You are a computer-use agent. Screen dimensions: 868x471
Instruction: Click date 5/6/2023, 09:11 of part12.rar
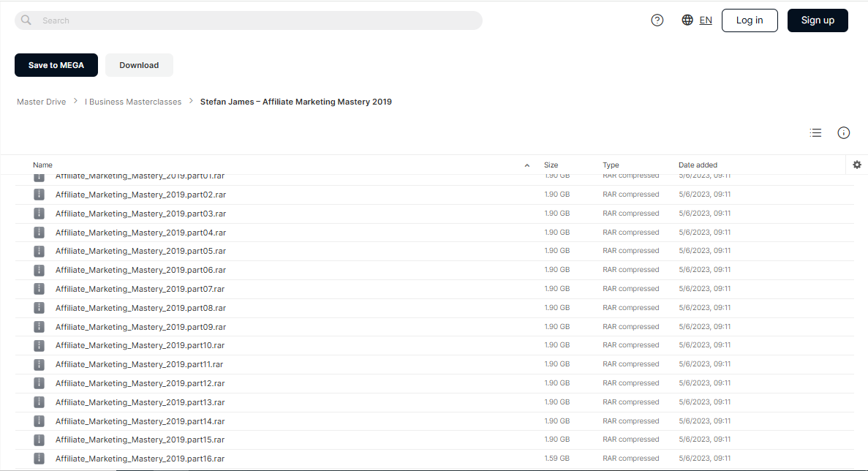[705, 383]
